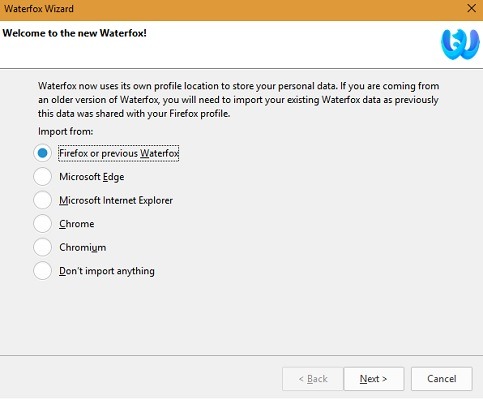This screenshot has width=483, height=400.
Task: Click the Next button
Action: point(374,379)
